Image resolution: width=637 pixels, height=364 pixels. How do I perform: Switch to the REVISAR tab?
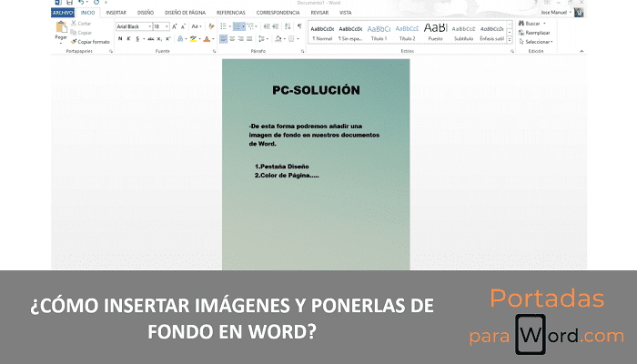point(319,13)
